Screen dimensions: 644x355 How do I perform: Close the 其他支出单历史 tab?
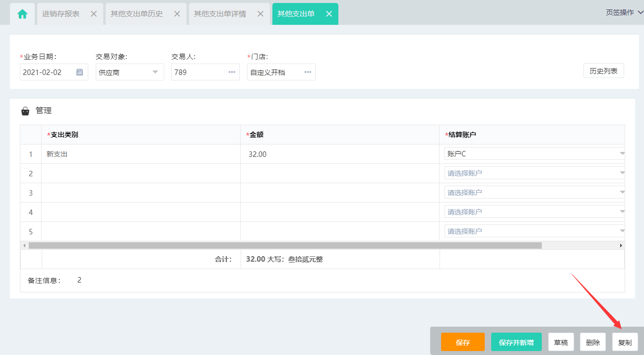(177, 14)
